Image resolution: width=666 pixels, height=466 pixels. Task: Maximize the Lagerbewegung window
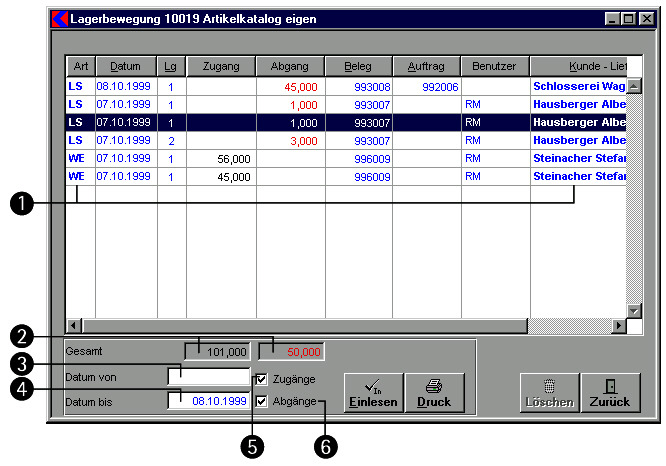point(628,19)
